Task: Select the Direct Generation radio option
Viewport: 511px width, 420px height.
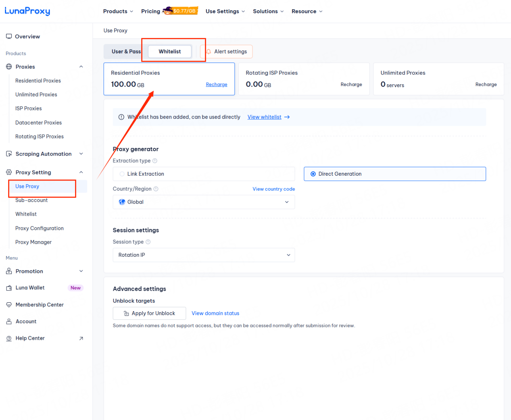Action: pos(313,174)
